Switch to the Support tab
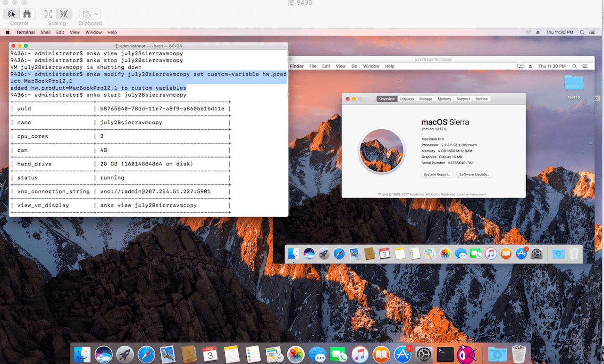This screenshot has height=364, width=604. pos(463,99)
